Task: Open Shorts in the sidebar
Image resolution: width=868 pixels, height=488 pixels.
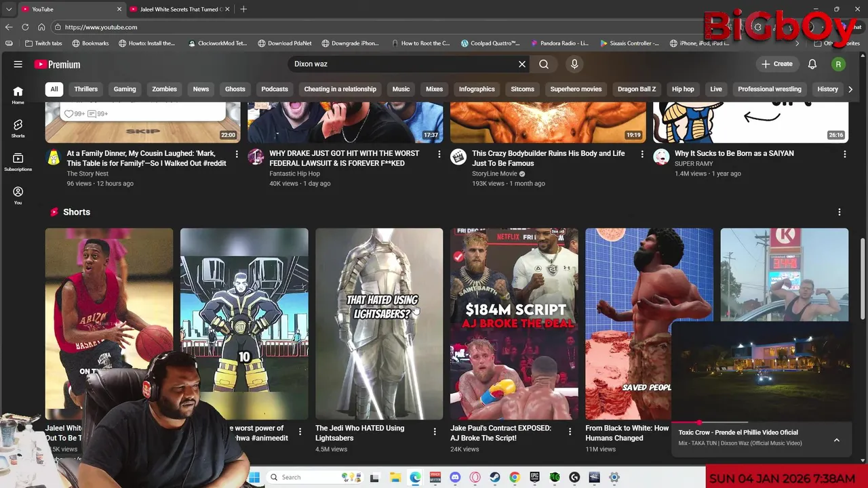Action: 18,129
